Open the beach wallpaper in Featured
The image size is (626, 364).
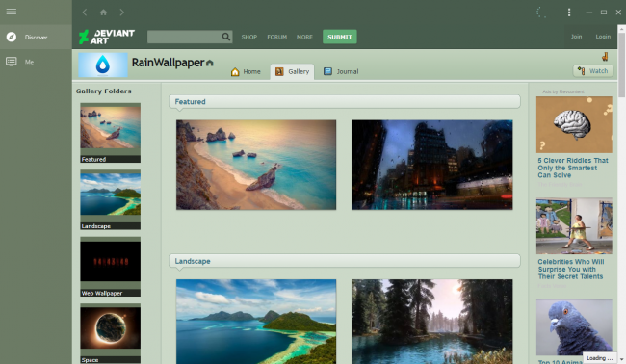[256, 165]
